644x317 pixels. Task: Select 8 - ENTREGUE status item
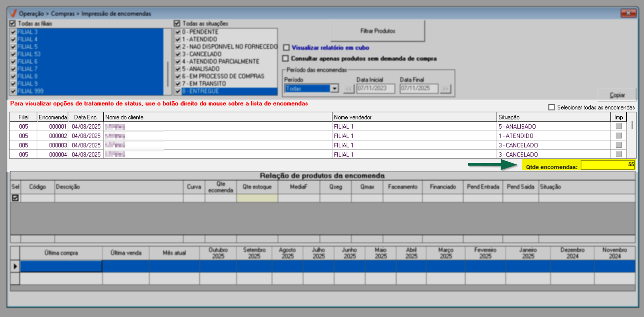tap(200, 91)
